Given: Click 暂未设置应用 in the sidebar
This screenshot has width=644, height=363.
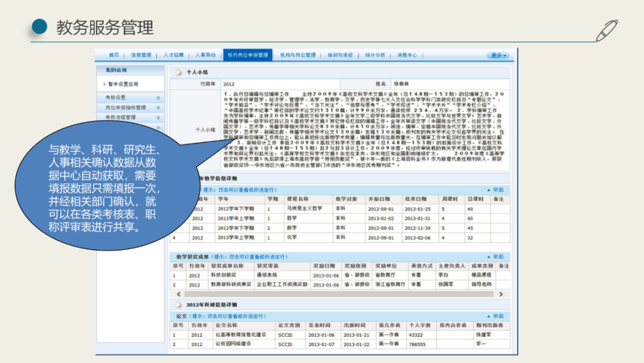Looking at the screenshot, I should (123, 84).
